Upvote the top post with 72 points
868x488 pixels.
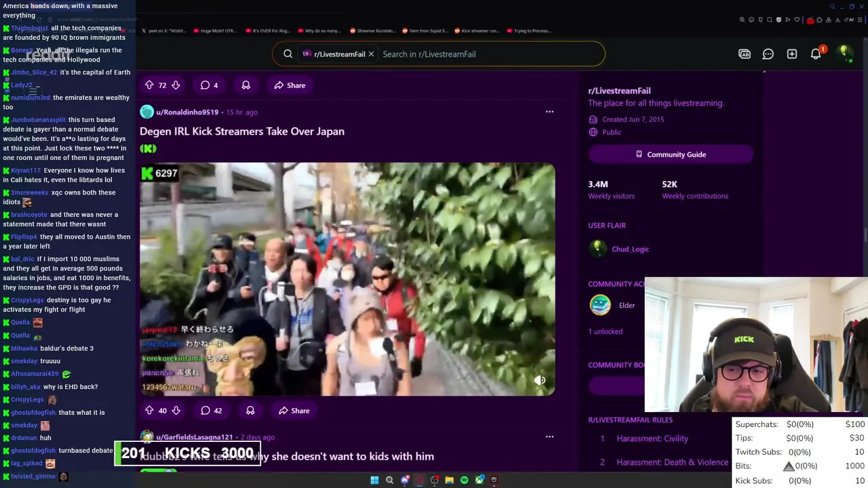[149, 85]
